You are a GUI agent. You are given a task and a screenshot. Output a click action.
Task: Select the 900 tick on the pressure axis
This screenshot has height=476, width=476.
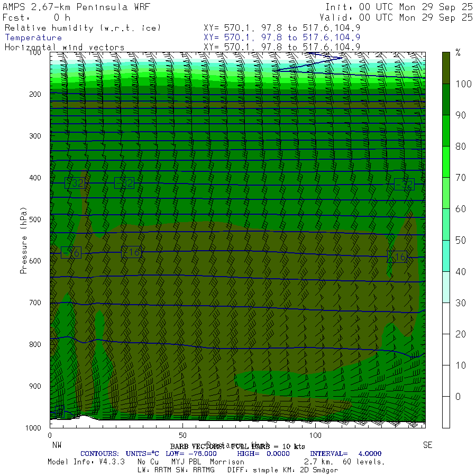tap(35, 386)
